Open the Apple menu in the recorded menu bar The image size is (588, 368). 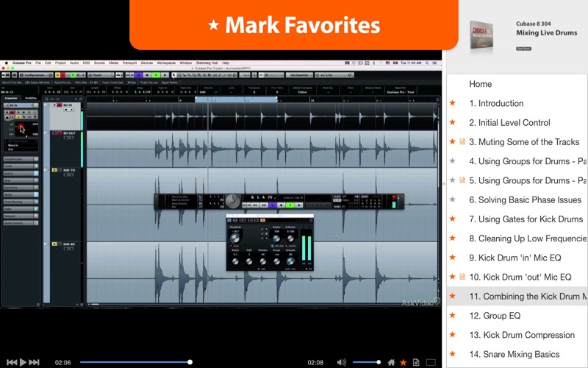(6, 63)
